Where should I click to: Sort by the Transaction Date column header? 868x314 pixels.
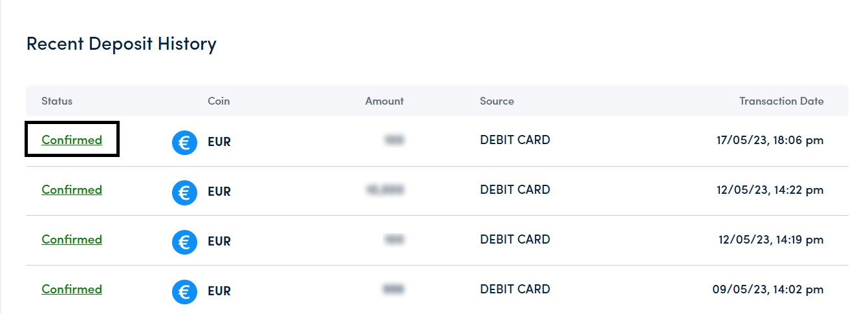tap(781, 101)
